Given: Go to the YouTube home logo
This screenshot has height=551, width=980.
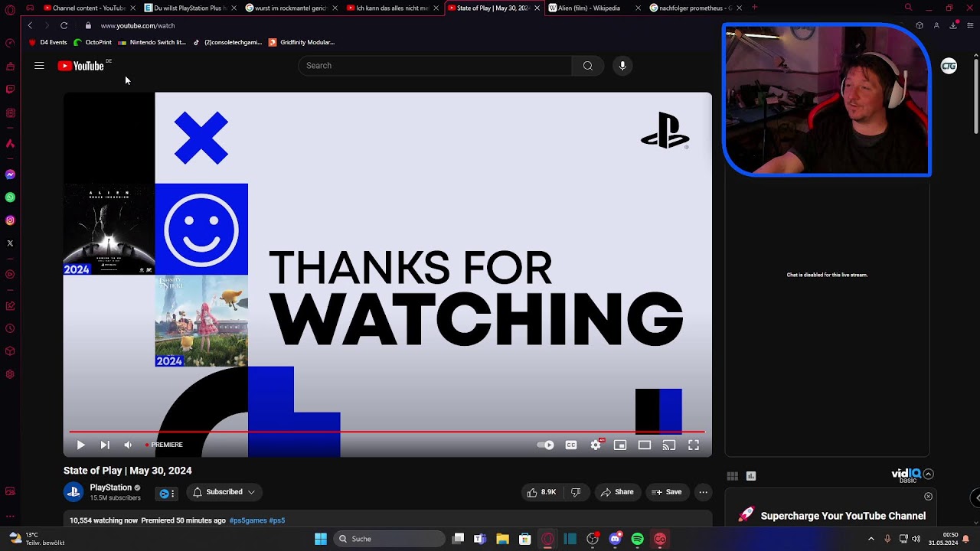Looking at the screenshot, I should click(80, 66).
